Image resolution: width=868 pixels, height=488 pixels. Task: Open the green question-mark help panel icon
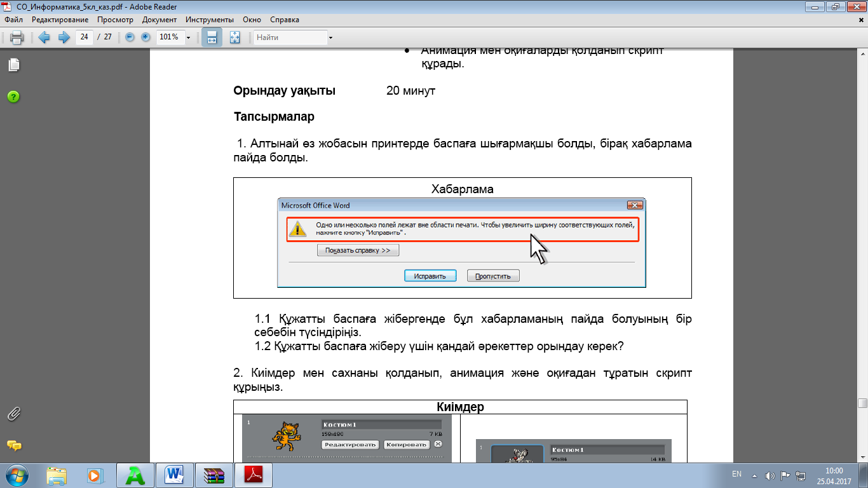[13, 97]
